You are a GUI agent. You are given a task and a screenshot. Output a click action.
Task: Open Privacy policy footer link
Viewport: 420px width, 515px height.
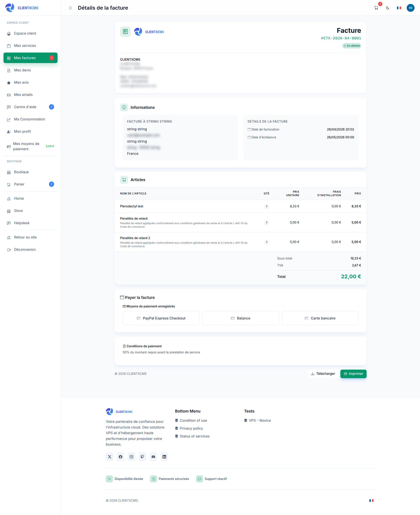[x=189, y=429]
